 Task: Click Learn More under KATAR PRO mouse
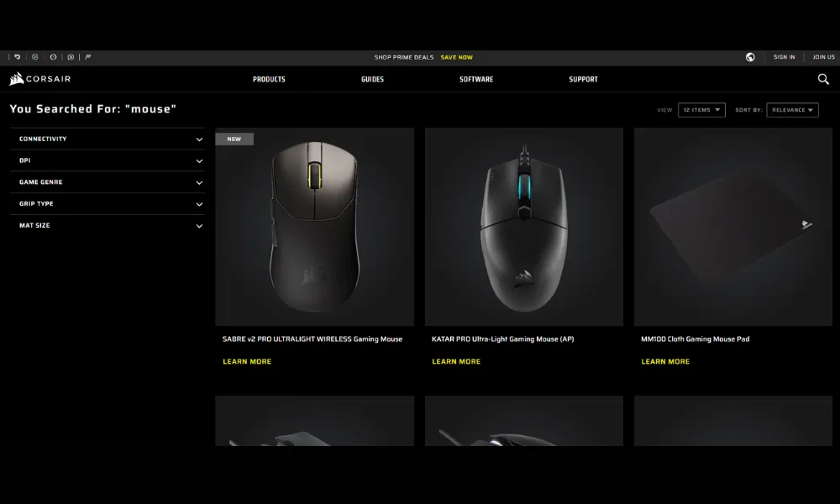coord(456,361)
